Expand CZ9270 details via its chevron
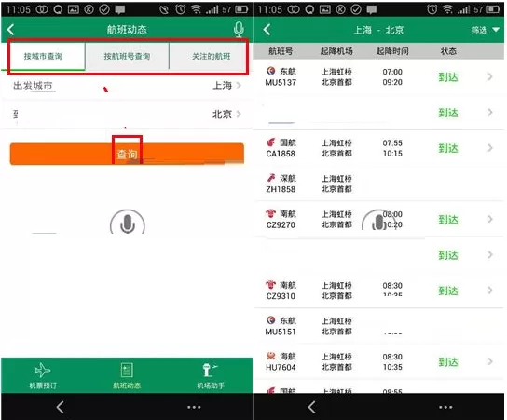Image resolution: width=507 pixels, height=420 pixels. [490, 220]
